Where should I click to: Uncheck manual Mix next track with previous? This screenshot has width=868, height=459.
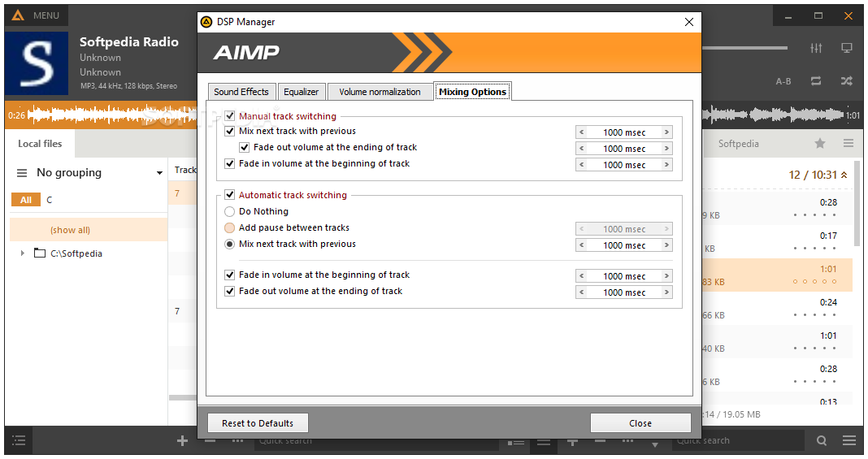coord(230,131)
